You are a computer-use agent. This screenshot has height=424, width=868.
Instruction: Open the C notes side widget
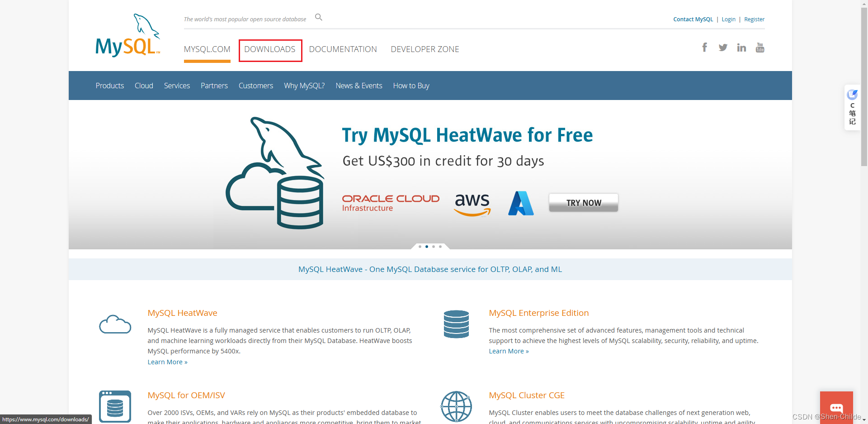pos(852,108)
